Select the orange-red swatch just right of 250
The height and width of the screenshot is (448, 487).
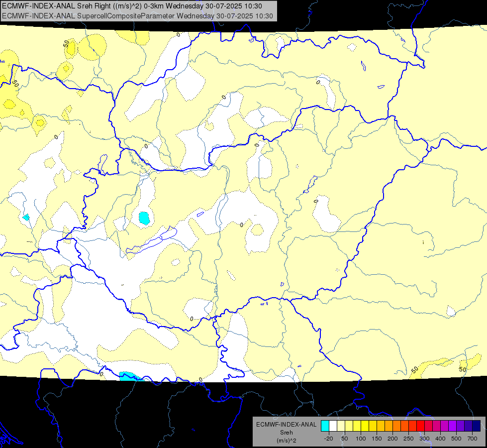pos(412,426)
